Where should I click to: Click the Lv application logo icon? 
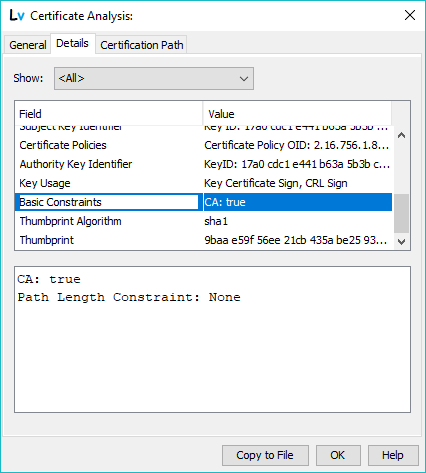17,15
